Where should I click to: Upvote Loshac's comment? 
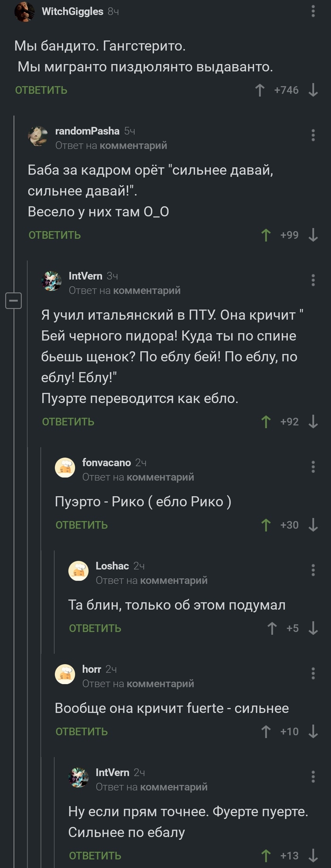point(272,628)
